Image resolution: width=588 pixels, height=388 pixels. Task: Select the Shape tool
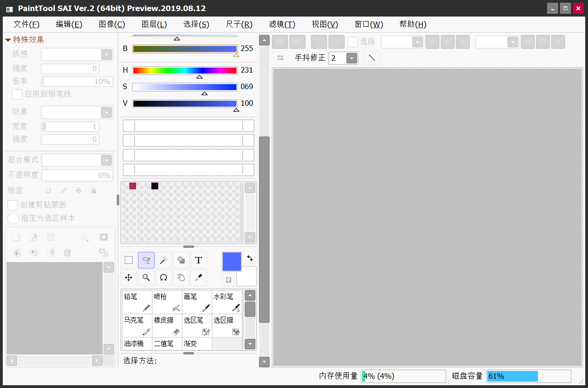coord(181,260)
